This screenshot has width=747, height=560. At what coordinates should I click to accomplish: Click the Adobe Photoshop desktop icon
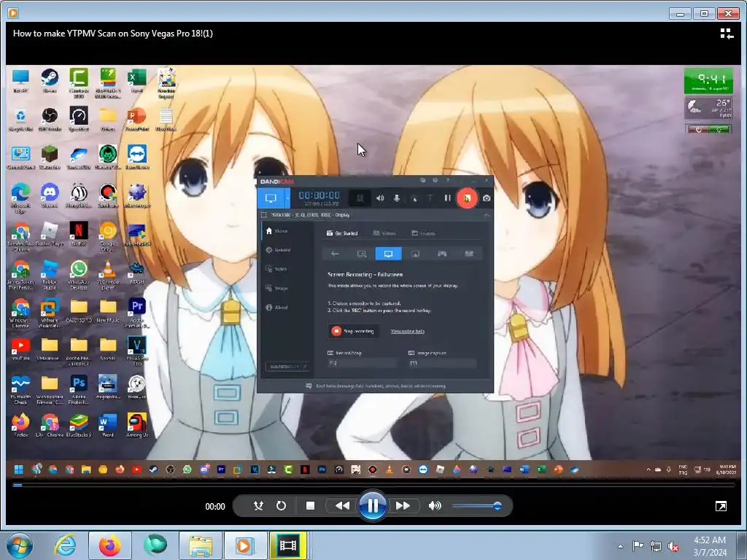tap(79, 389)
